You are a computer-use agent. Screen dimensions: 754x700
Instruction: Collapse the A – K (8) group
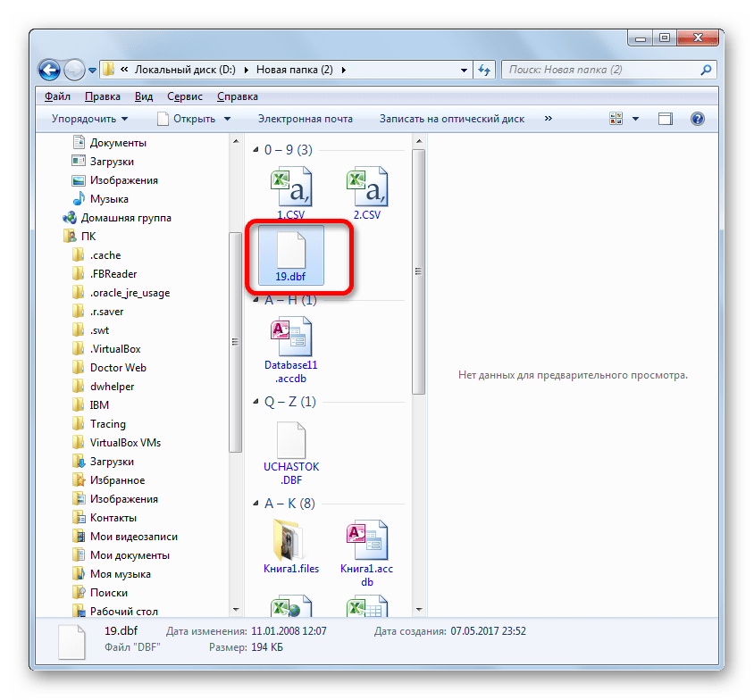256,504
